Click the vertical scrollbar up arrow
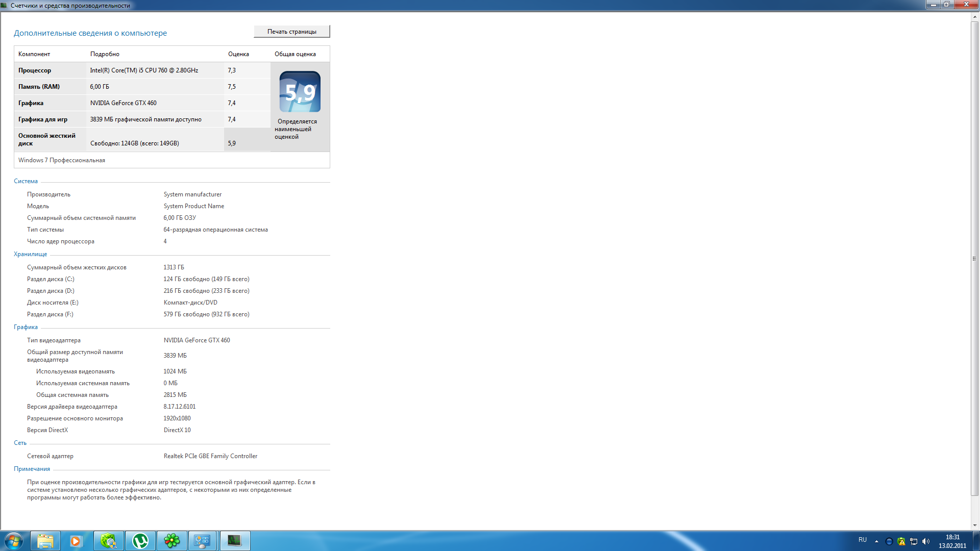980x551 pixels. point(975,16)
